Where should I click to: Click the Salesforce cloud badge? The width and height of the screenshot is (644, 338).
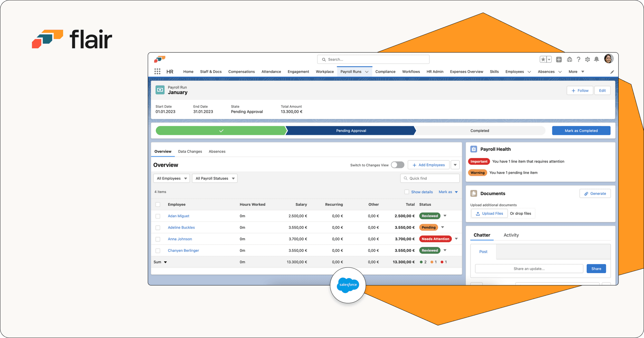[x=348, y=285]
